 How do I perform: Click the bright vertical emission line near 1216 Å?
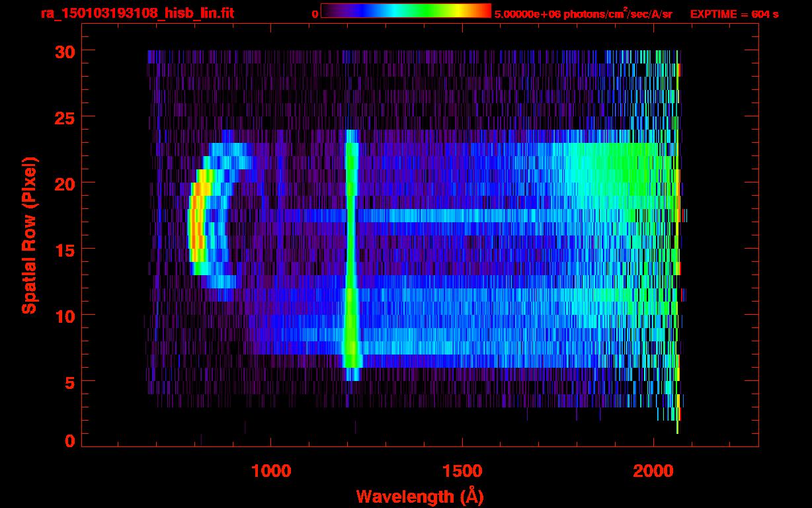pos(351,255)
